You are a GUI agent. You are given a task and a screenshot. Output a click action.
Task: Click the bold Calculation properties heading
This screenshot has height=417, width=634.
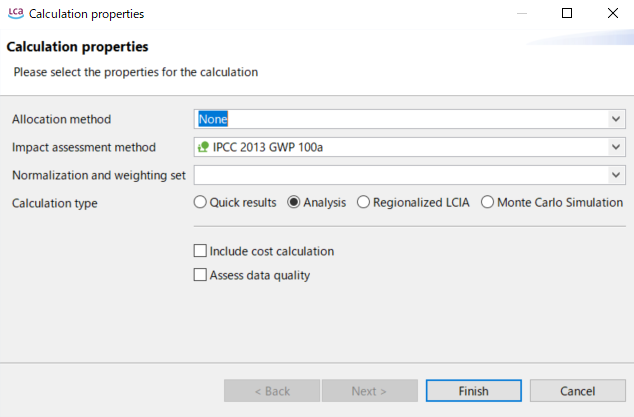click(x=77, y=47)
